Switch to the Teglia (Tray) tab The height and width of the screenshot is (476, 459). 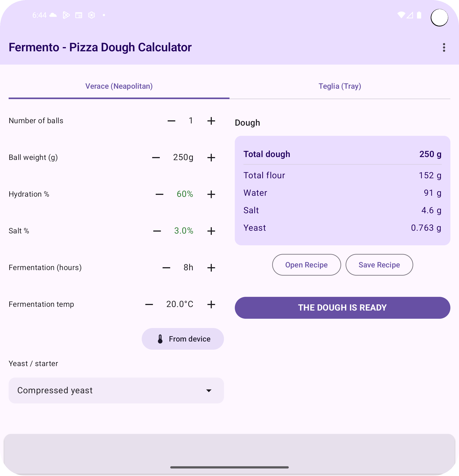[x=340, y=86]
